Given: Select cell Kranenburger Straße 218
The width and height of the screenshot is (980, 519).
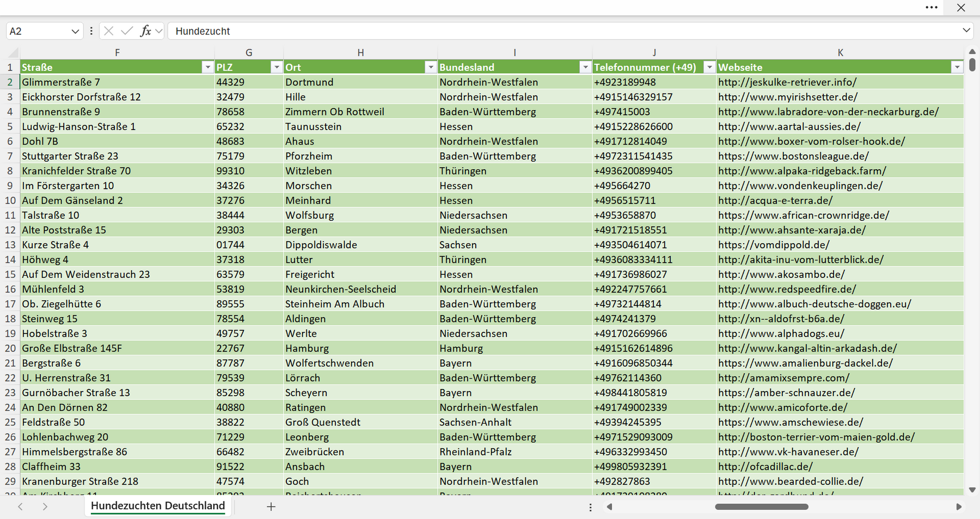Looking at the screenshot, I should coord(117,481).
